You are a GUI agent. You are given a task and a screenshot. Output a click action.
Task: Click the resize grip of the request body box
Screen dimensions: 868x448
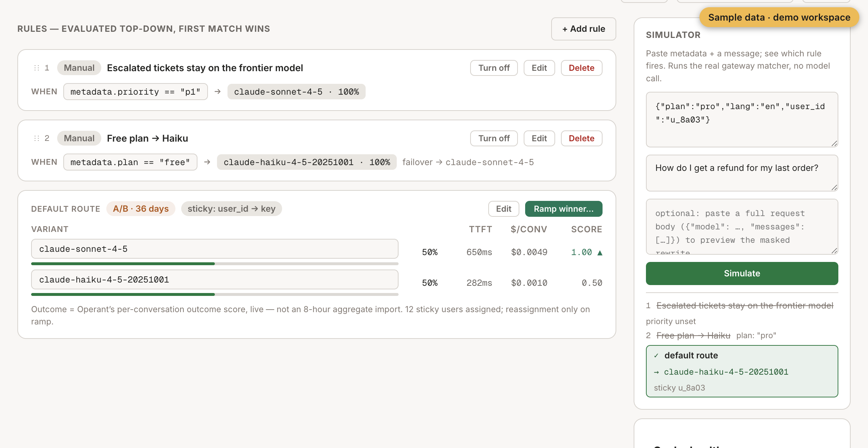[x=834, y=251]
